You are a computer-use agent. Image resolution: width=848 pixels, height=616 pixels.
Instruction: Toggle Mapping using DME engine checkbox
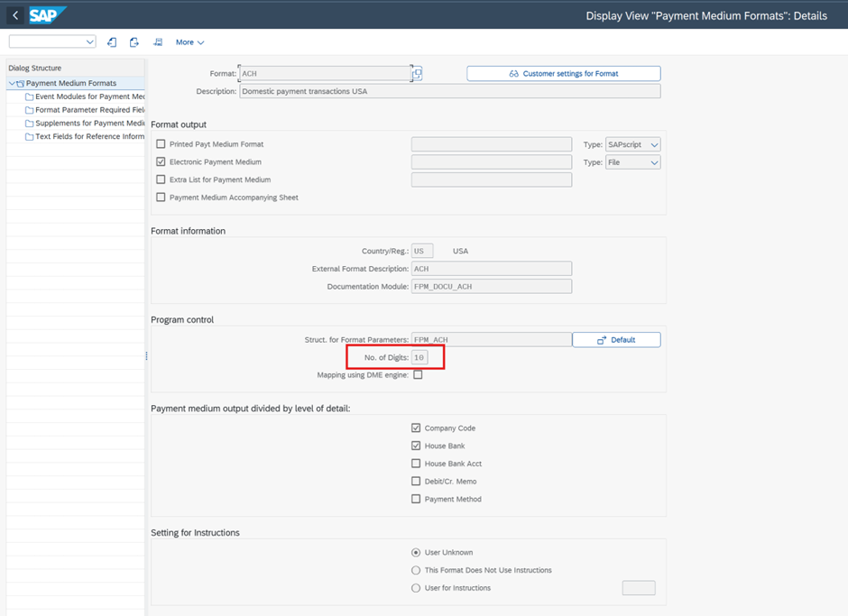[x=418, y=375]
